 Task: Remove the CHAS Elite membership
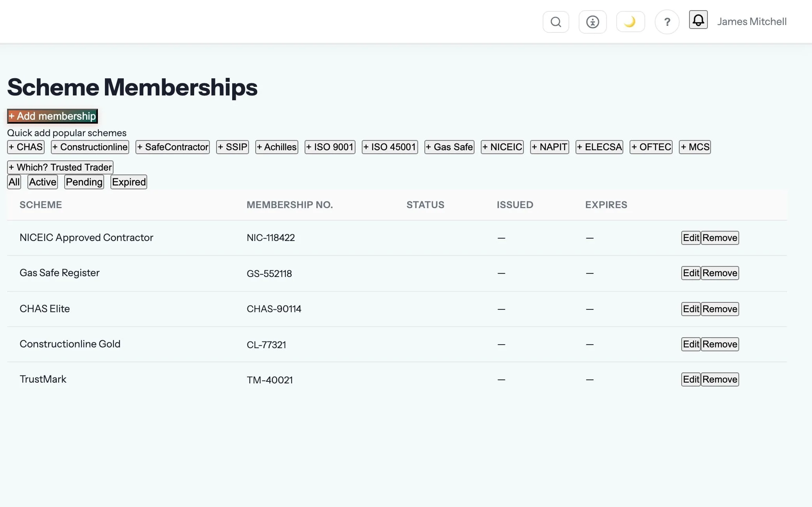point(720,309)
